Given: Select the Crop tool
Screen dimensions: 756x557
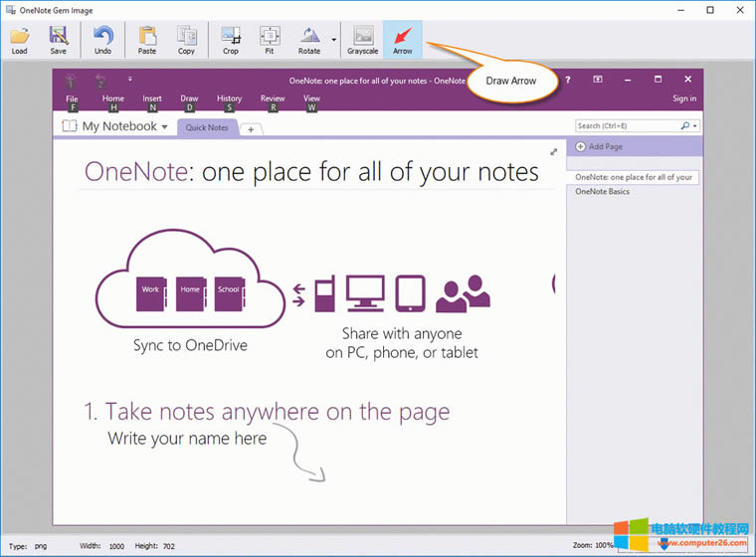Looking at the screenshot, I should [x=231, y=38].
